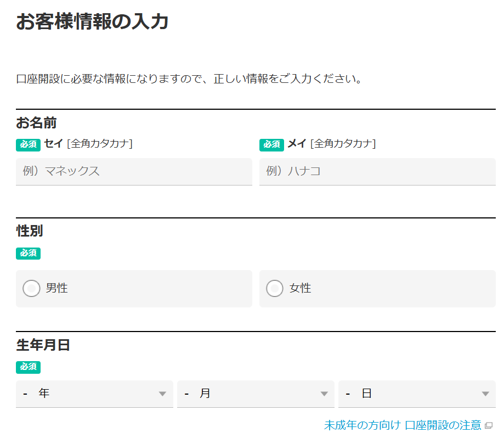Screen dimensions: 504x438
Task: Expand the 月 birth month dropdown
Action: point(256,394)
